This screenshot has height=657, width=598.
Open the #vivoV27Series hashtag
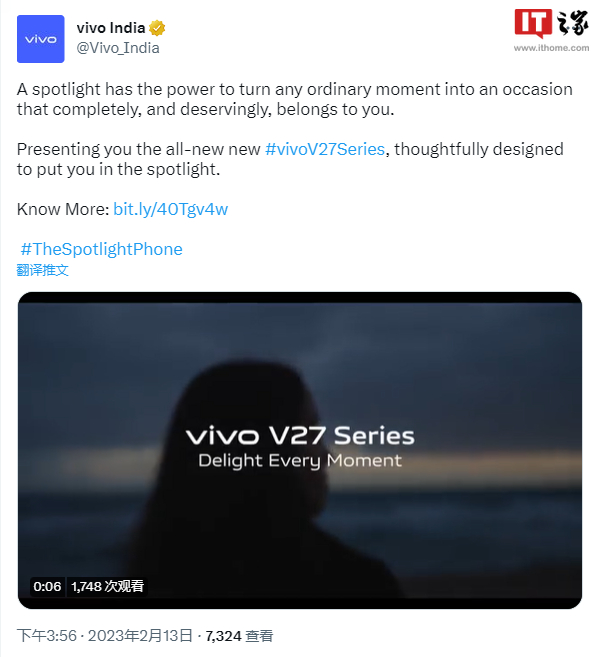coord(325,149)
